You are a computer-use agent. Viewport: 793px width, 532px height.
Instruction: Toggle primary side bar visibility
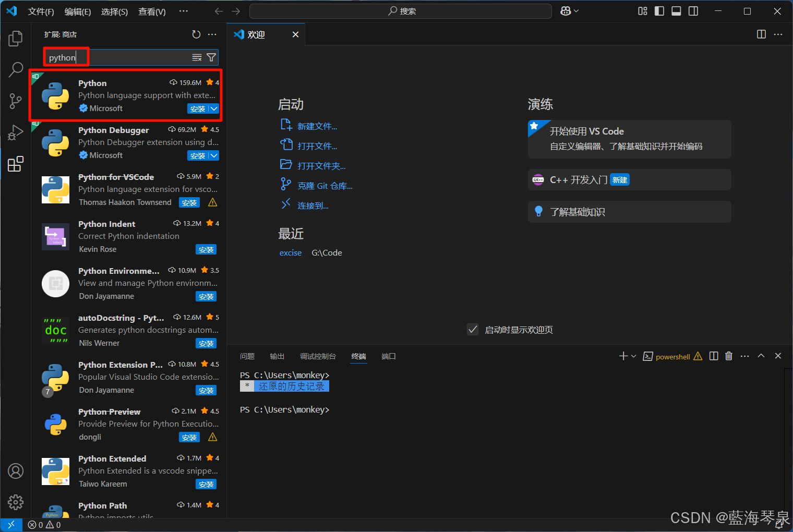coord(659,11)
